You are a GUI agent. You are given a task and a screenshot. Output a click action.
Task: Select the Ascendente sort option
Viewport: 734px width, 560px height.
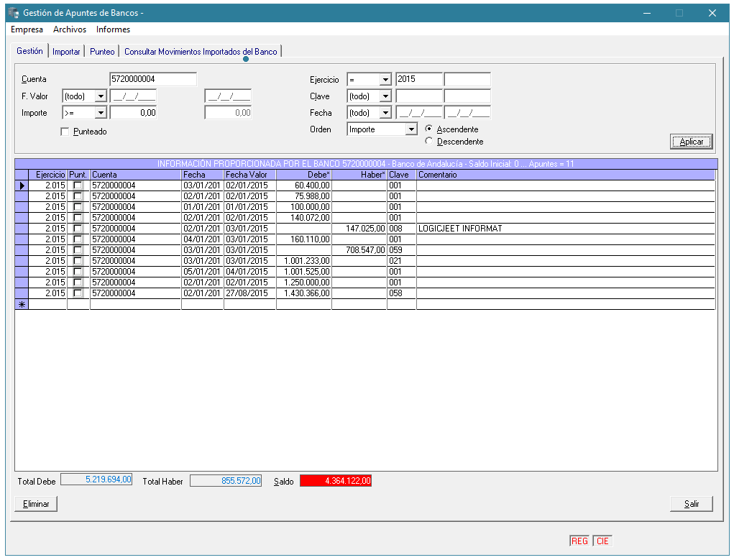429,129
